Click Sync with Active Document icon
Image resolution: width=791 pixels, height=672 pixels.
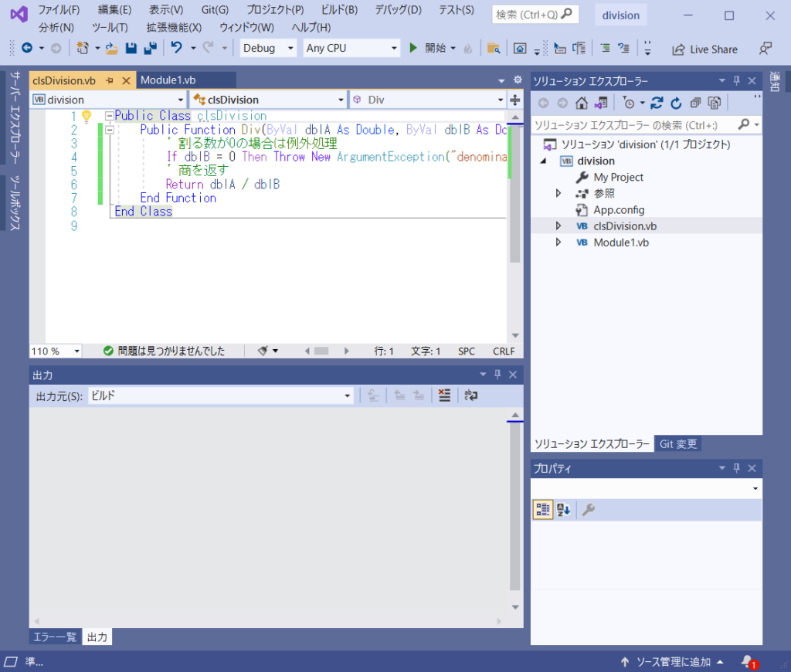(657, 103)
